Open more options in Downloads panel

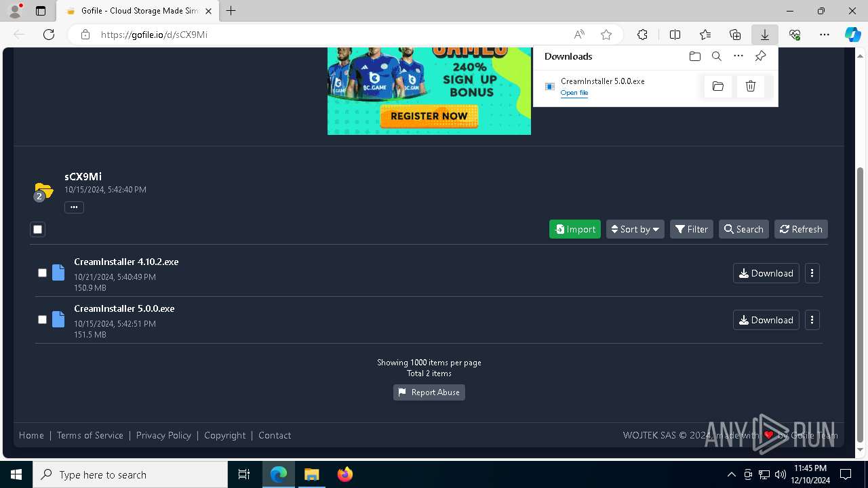738,56
